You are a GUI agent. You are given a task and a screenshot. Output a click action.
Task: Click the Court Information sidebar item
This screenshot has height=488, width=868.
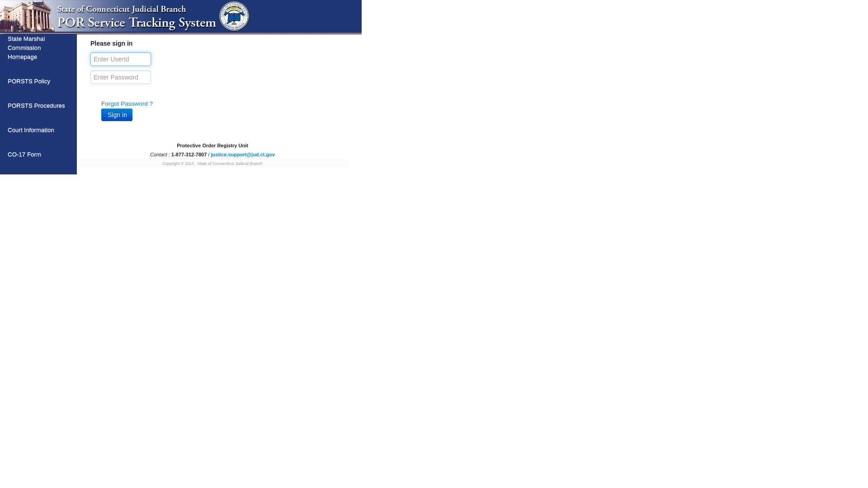pyautogui.click(x=30, y=130)
